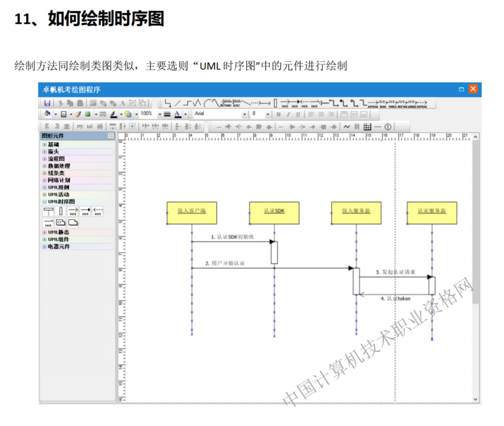This screenshot has width=504, height=426.
Task: Click the paint bucket fill icon
Action: (x=48, y=114)
